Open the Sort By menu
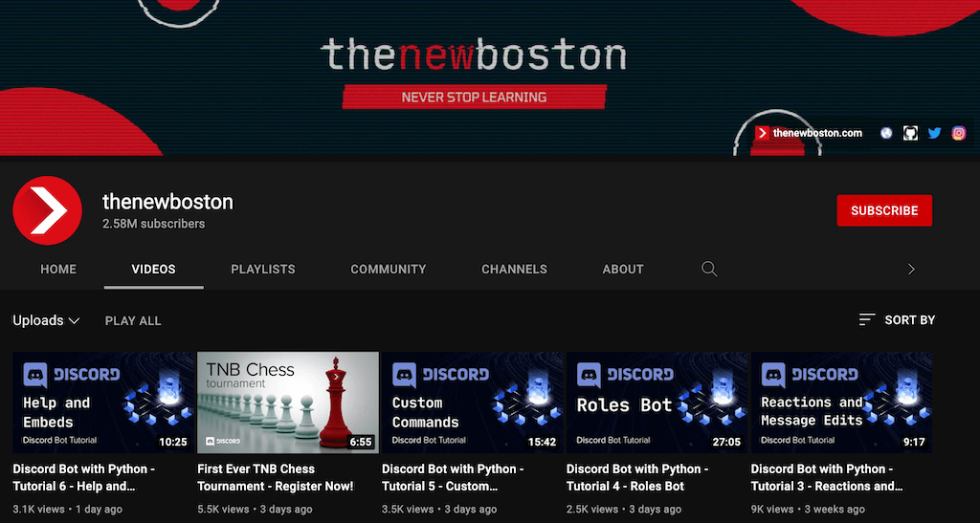This screenshot has height=523, width=980. [897, 319]
